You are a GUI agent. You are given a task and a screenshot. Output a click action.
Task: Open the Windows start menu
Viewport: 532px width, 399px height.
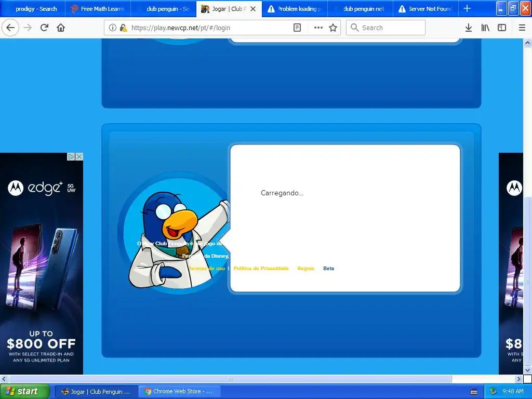pyautogui.click(x=24, y=392)
